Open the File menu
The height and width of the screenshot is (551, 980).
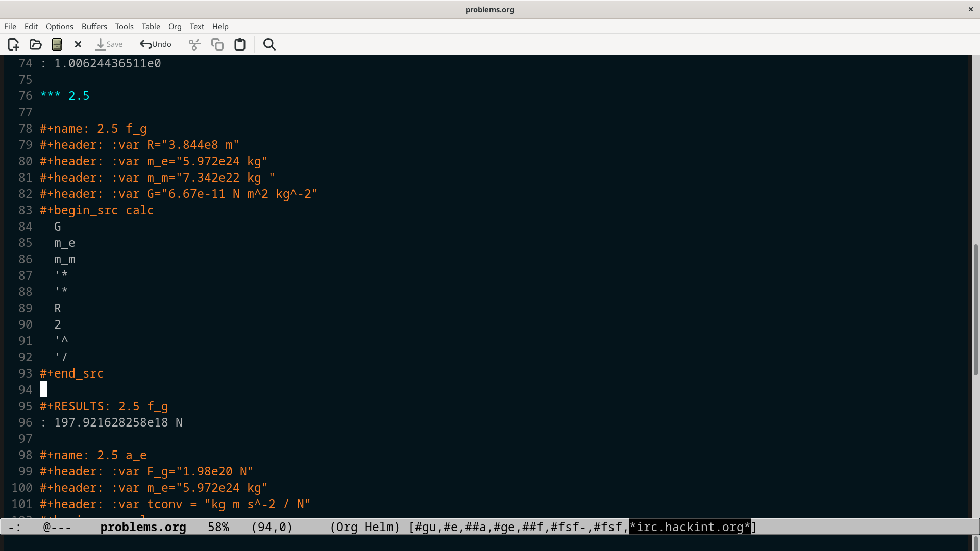click(10, 27)
